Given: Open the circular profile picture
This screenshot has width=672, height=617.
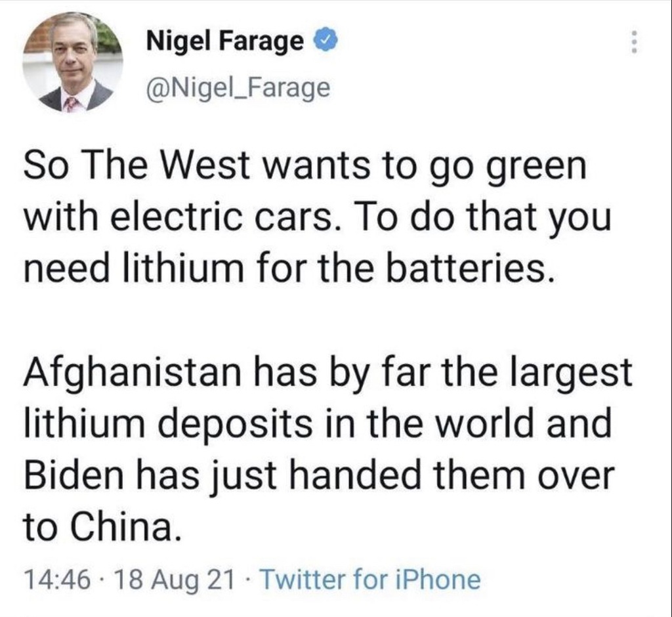Looking at the screenshot, I should pyautogui.click(x=73, y=63).
